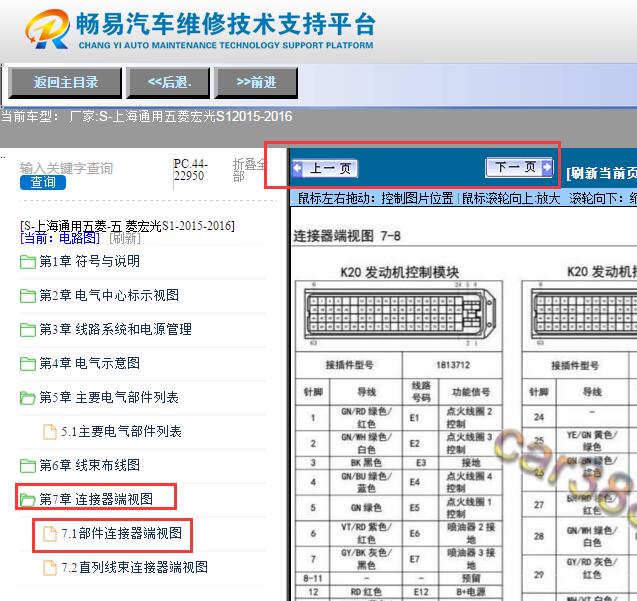Image resolution: width=637 pixels, height=601 pixels.
Task: Expand 第1章 符号与说明 chapter
Action: point(89,261)
